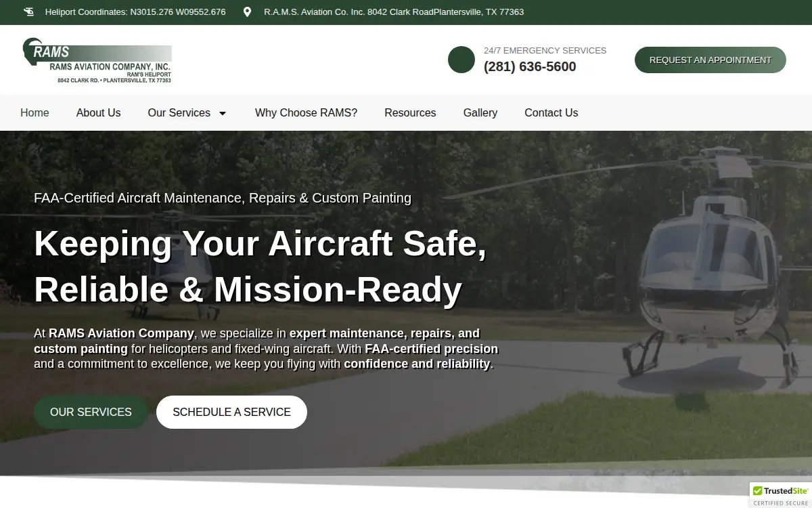Click the 24/7 Emergency Services label
Viewport: 812px width, 508px height.
click(545, 50)
